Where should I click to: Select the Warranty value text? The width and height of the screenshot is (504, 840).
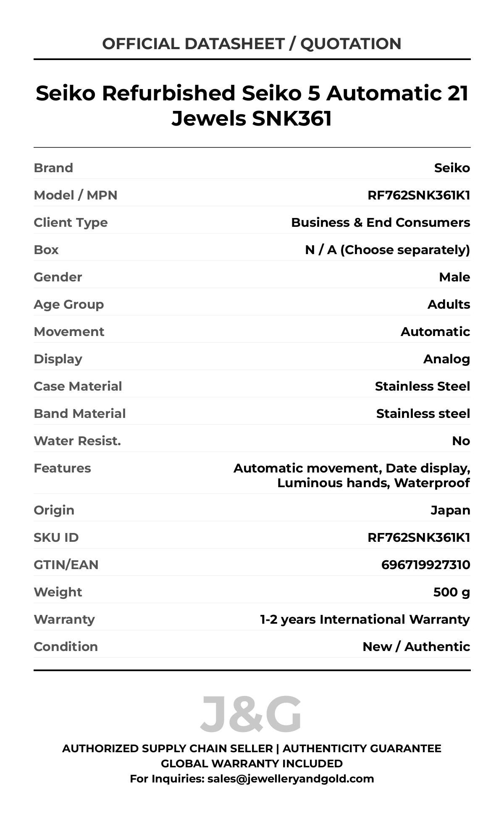[x=365, y=619]
